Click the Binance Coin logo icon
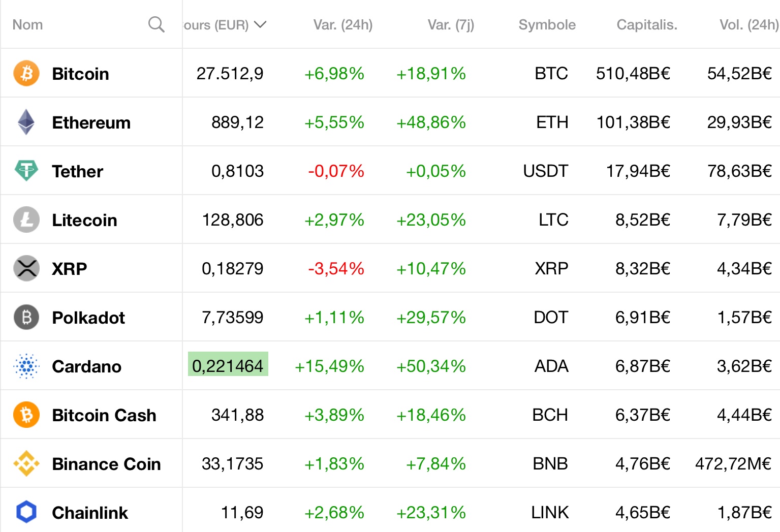Screen dimensions: 780x532 click(26, 463)
